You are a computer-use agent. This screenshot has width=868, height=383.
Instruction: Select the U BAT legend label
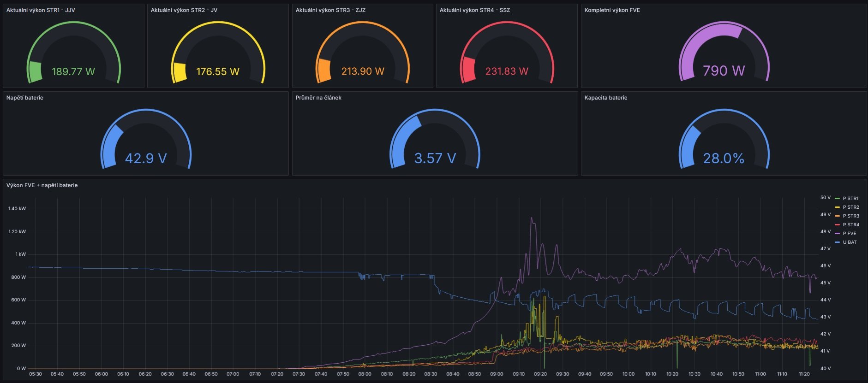850,242
